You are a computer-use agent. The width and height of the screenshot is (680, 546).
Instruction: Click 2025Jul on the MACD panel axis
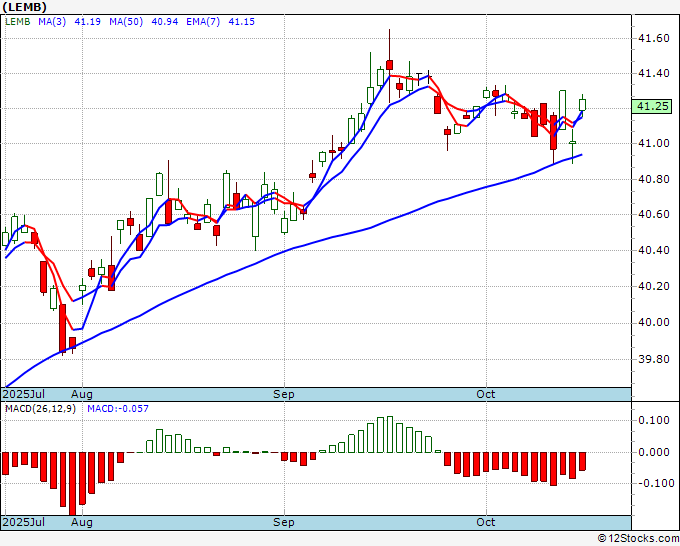tap(24, 522)
